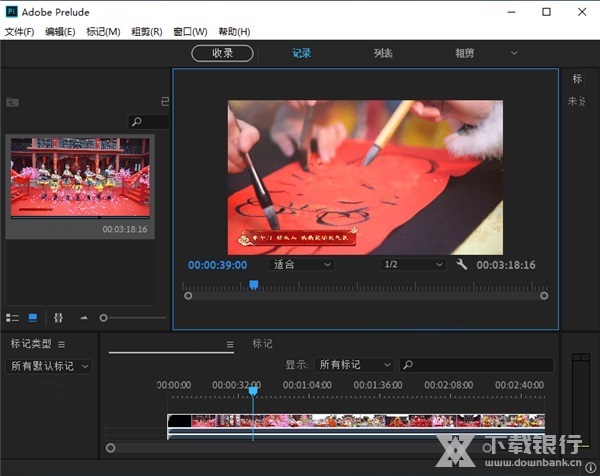Open the 适合 zoom level dropdown
Screen dimensions: 600x476
tap(301, 264)
